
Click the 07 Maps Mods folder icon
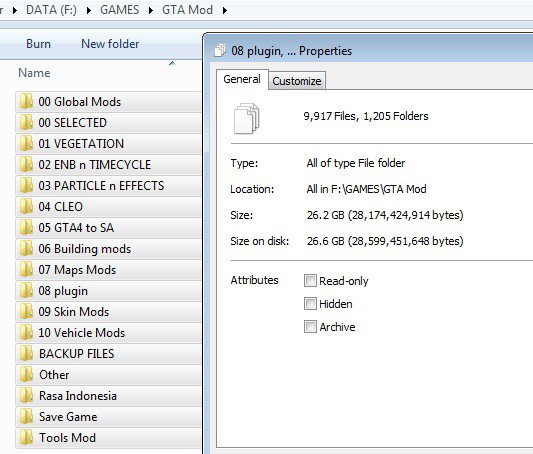click(x=26, y=269)
